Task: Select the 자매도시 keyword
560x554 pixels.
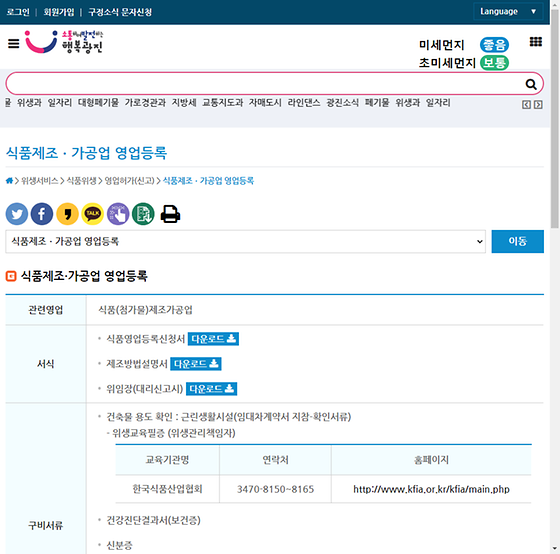Action: coord(265,103)
